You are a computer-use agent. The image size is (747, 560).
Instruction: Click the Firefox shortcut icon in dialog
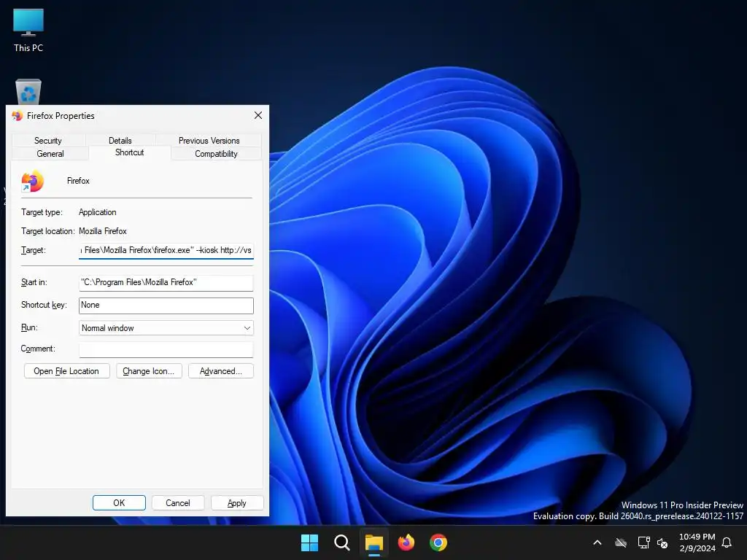point(32,182)
